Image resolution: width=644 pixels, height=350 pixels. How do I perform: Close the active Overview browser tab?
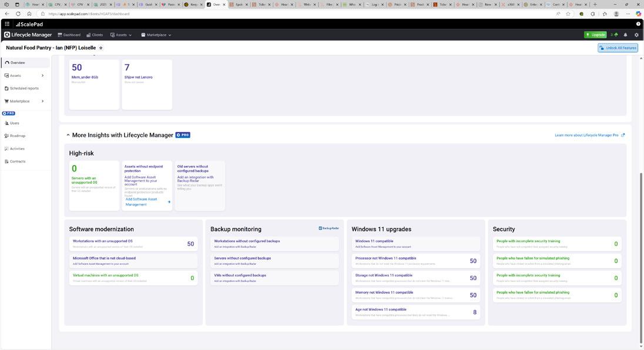tap(224, 5)
